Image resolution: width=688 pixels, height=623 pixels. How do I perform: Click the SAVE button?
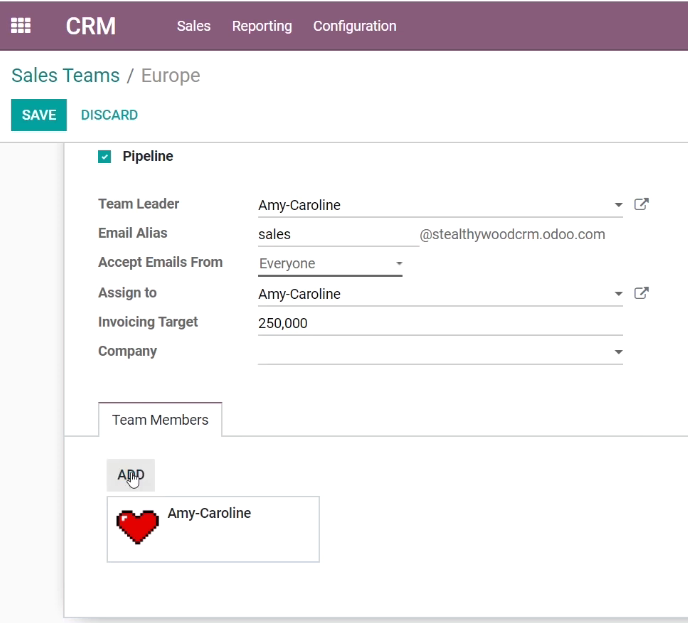point(39,115)
